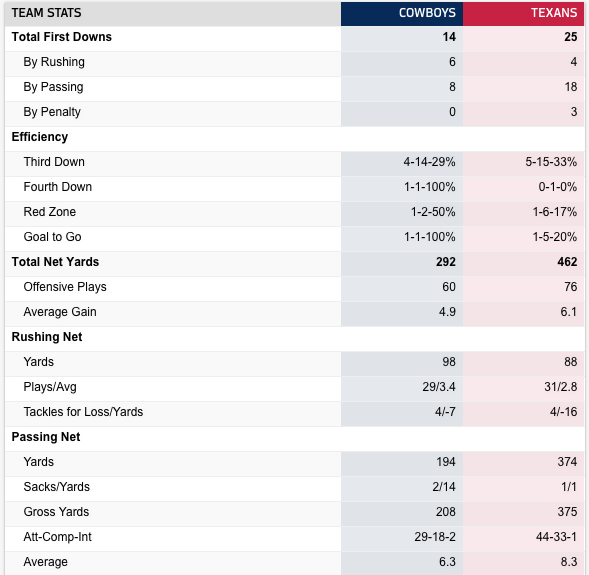This screenshot has width=589, height=575.
Task: Select Texans Total Net Yards value 462
Action: pyautogui.click(x=567, y=262)
